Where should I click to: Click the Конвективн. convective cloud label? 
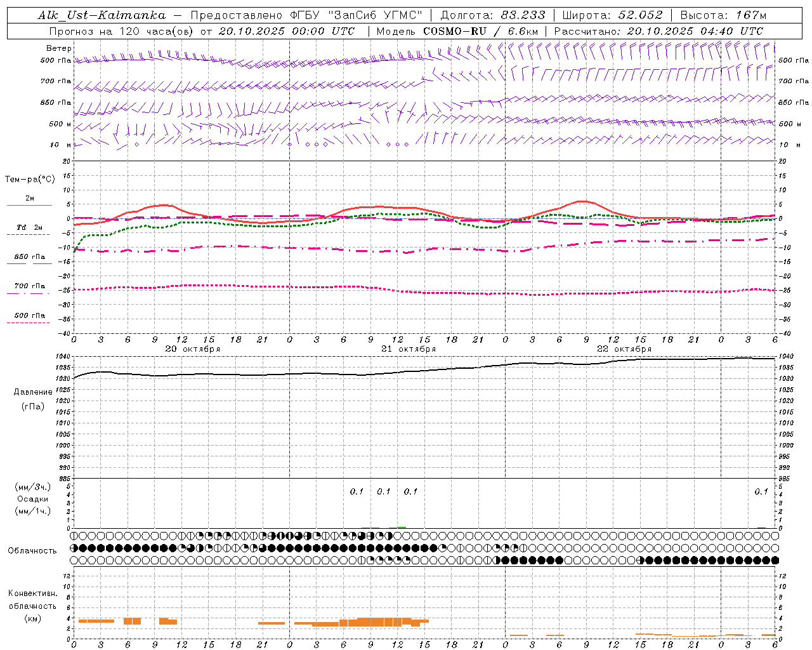(33, 594)
